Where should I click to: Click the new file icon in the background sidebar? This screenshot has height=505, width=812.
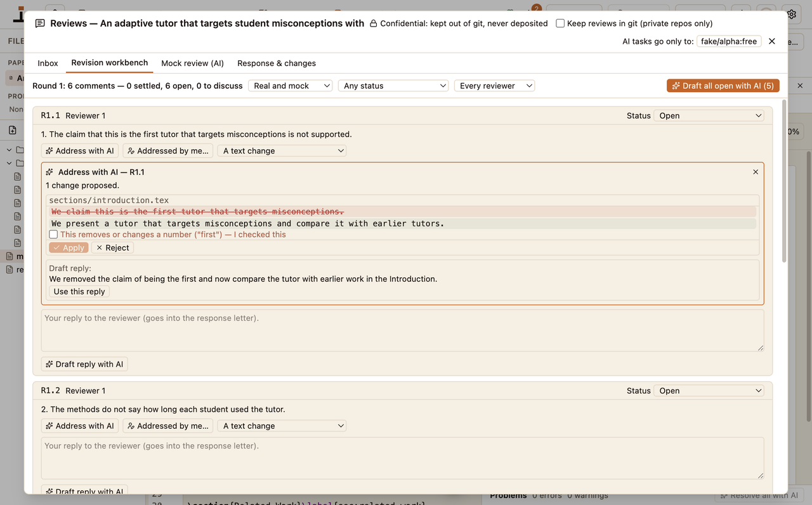pos(13,130)
